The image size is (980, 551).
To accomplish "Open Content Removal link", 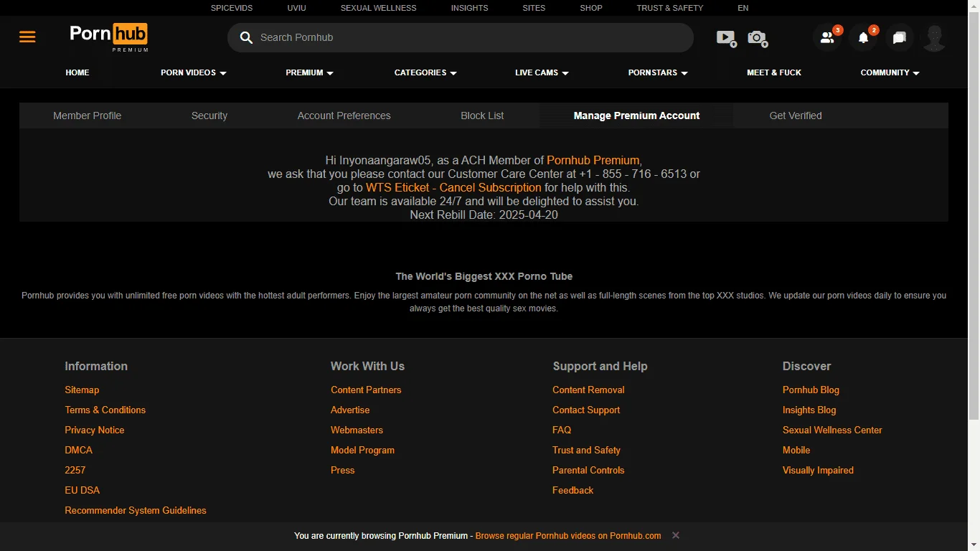I will [588, 390].
